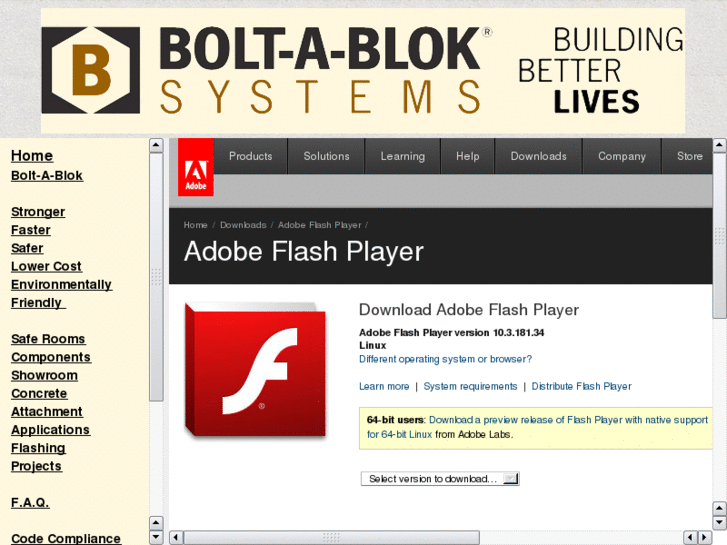
Task: Open the Safe Rooms sidebar link
Action: pyautogui.click(x=48, y=339)
